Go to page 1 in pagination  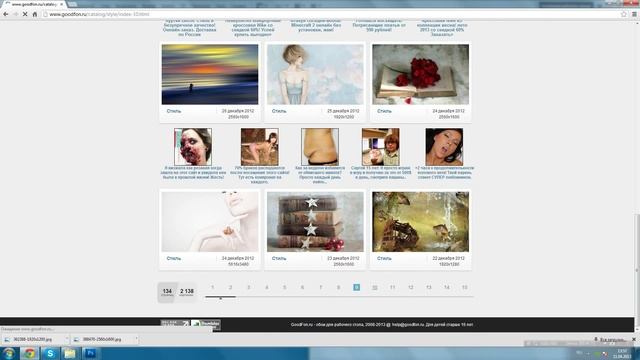212,287
